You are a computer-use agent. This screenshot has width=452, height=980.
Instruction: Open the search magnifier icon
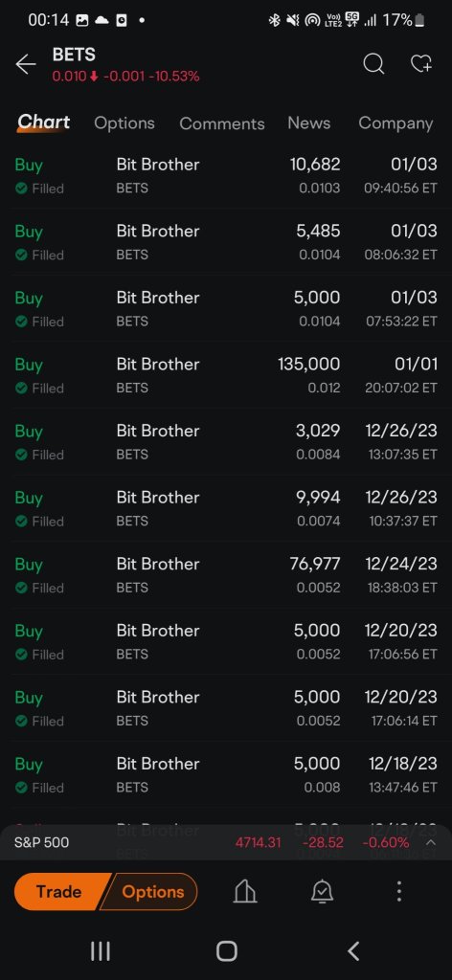[373, 63]
